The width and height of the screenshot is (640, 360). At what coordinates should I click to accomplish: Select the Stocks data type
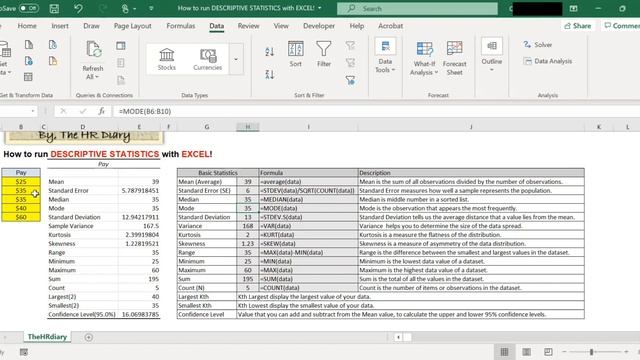click(x=167, y=60)
